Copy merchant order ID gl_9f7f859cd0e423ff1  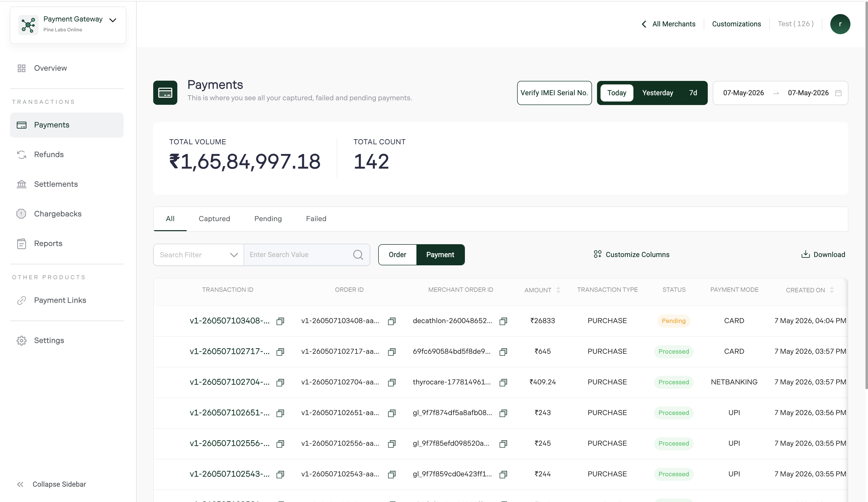click(x=503, y=474)
